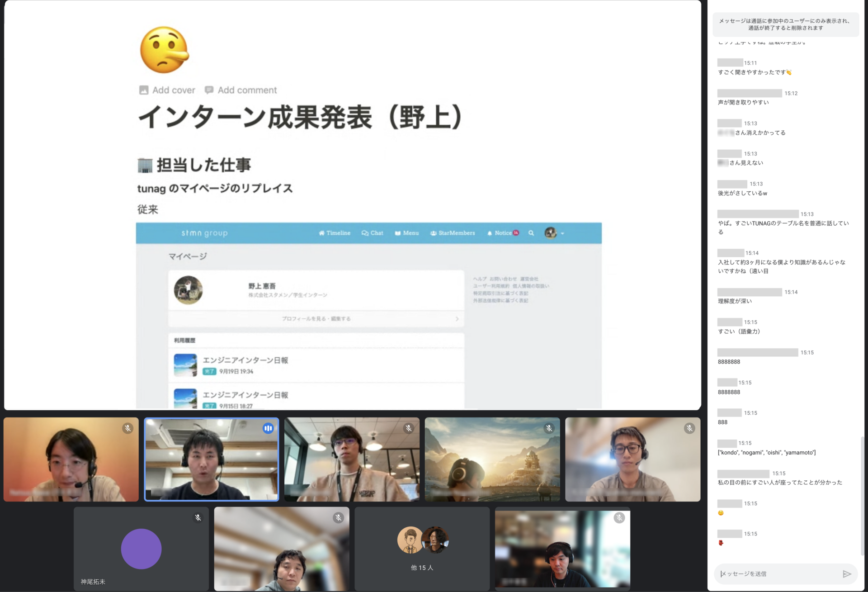Click the lying face page emoji
Viewport: 868px width, 592px height.
pos(164,50)
